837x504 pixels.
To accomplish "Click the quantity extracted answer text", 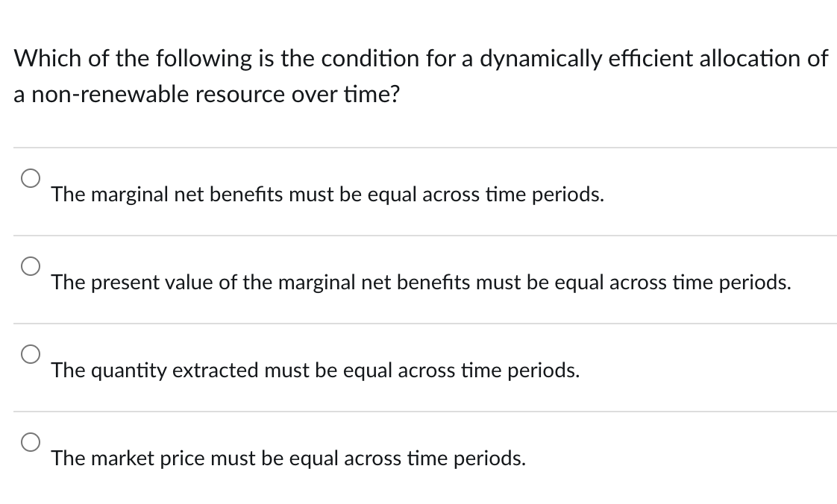I will 316,371.
